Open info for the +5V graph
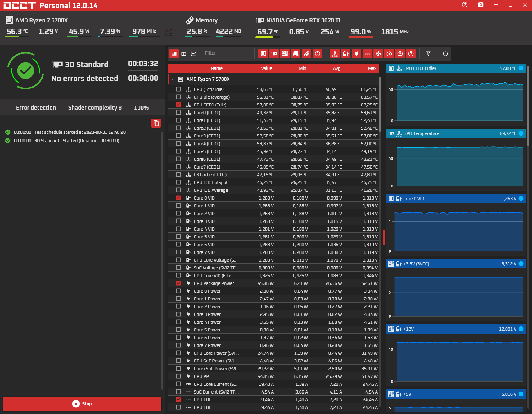 click(x=521, y=394)
